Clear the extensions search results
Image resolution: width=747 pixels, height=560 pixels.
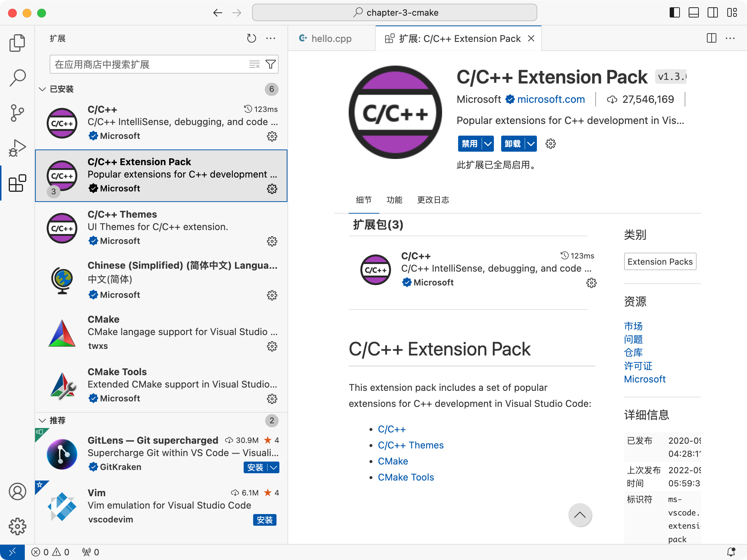pos(254,65)
